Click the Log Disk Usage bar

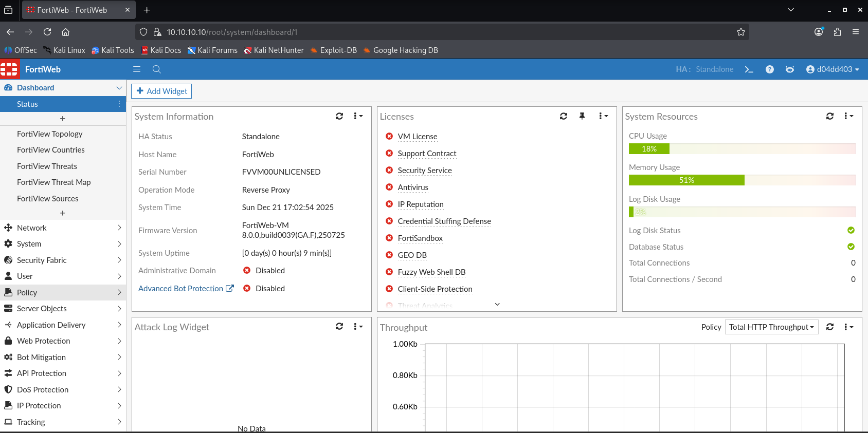[x=742, y=212]
